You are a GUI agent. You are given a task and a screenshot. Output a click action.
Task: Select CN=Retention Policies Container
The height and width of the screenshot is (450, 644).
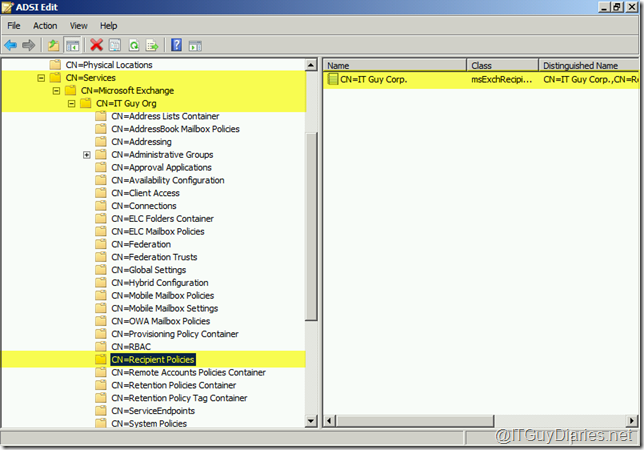coord(173,385)
